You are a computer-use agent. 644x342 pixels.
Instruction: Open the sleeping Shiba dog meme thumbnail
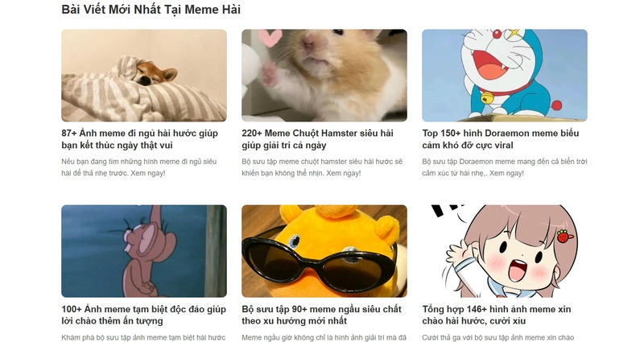click(144, 75)
